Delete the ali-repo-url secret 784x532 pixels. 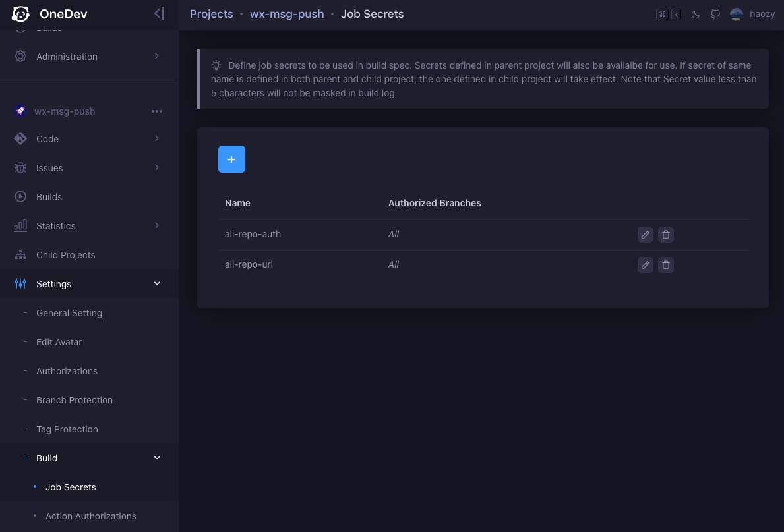[665, 265]
